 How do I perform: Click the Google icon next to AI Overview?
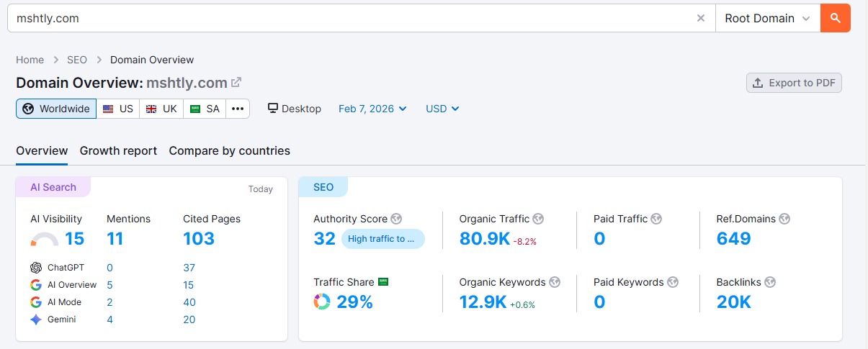tap(36, 285)
